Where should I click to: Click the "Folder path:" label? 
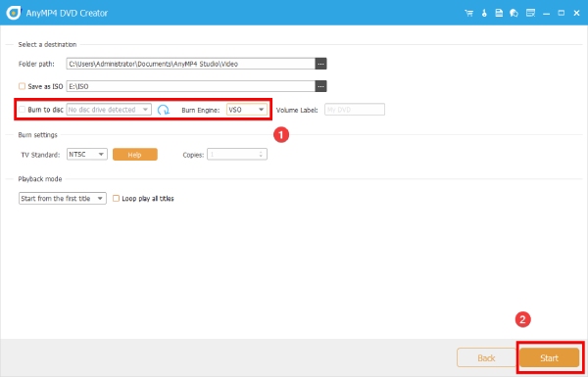click(x=36, y=64)
